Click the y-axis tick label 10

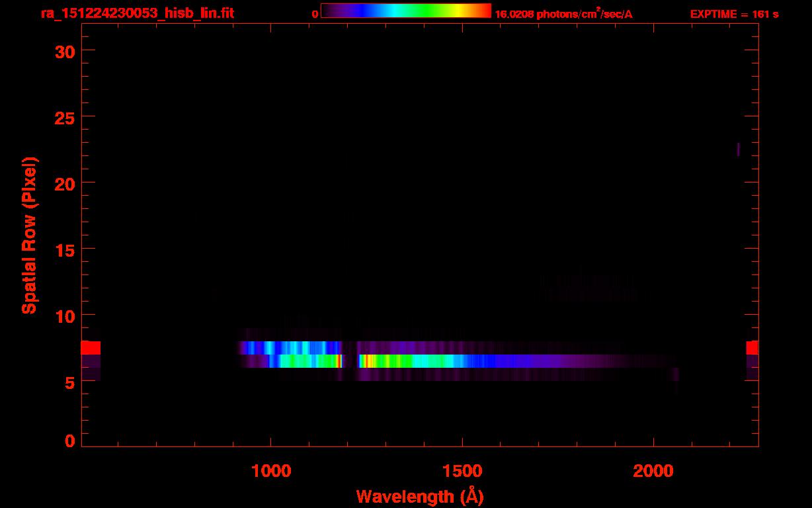click(x=65, y=316)
